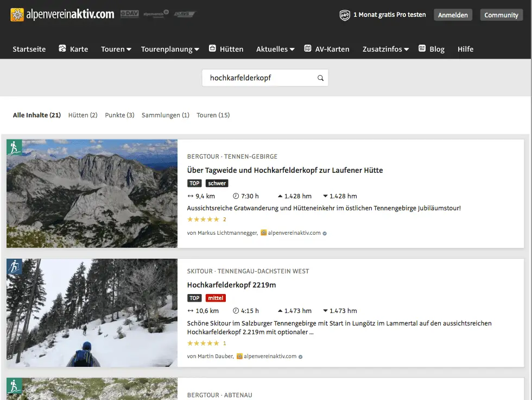Open the Hilfe menu item

click(x=466, y=49)
